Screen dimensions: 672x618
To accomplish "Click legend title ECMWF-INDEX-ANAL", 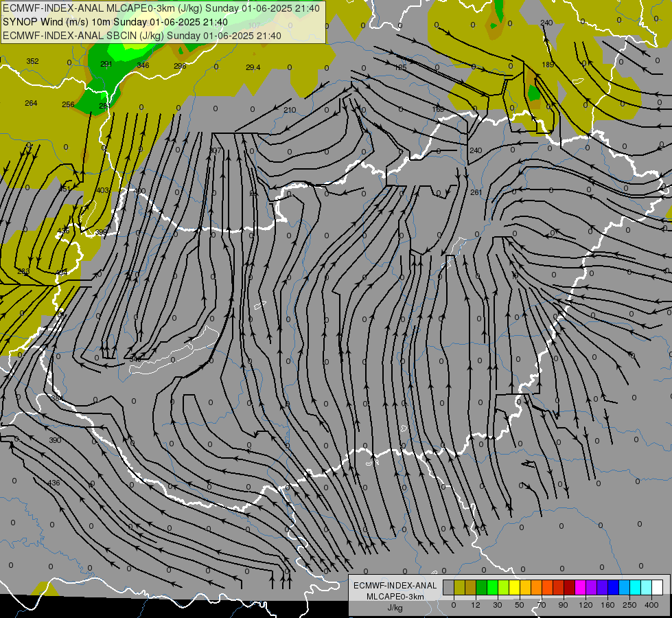I will coord(395,586).
